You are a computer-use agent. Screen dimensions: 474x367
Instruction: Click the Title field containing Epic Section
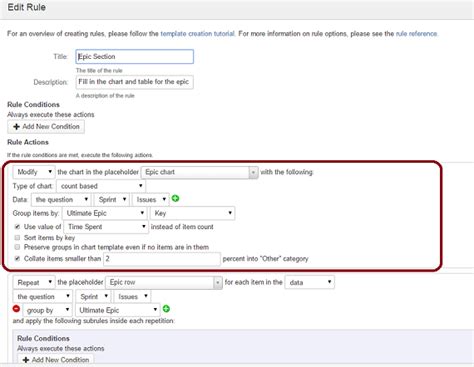(135, 57)
